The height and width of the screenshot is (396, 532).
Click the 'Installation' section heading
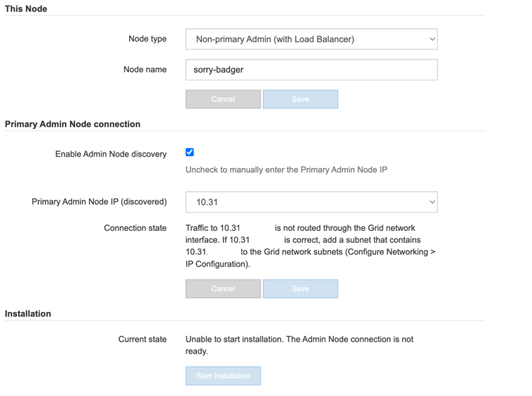28,313
